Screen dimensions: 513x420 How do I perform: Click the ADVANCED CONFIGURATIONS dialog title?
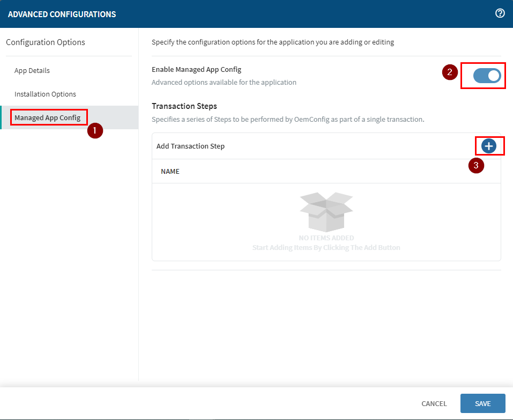62,14
